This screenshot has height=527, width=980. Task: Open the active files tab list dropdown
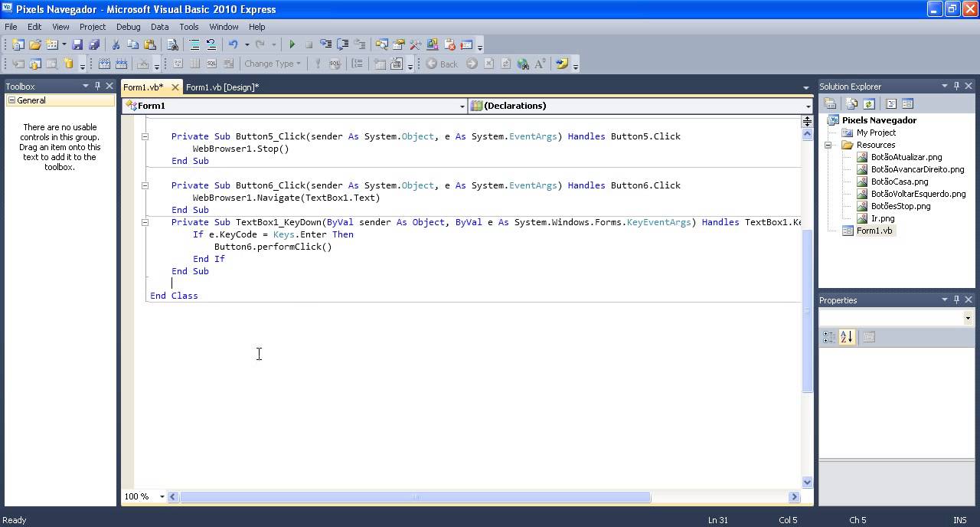point(805,87)
